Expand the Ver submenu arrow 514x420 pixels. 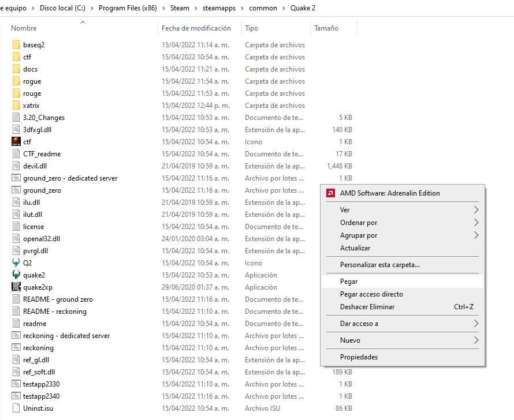pyautogui.click(x=476, y=210)
